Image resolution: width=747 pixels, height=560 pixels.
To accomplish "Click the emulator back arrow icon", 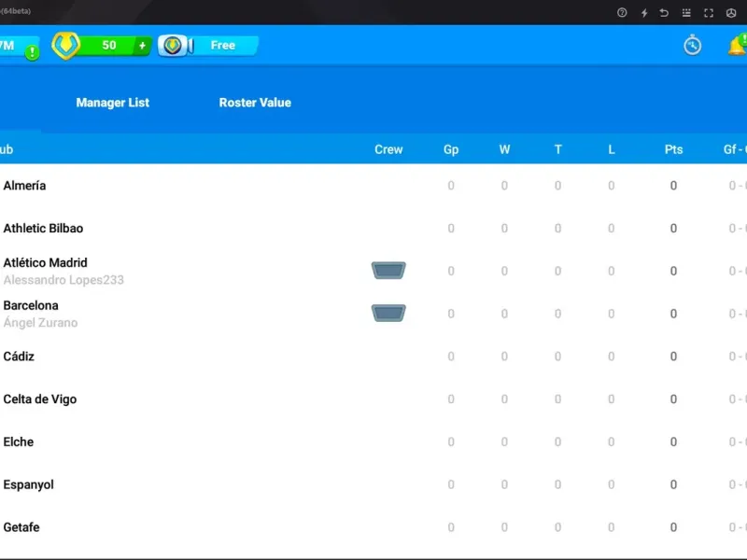I will point(664,13).
